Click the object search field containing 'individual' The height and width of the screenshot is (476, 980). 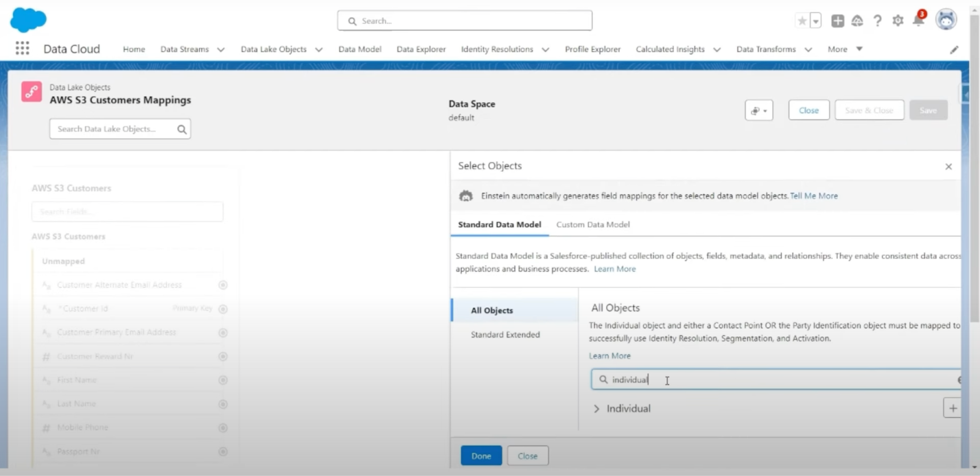776,380
